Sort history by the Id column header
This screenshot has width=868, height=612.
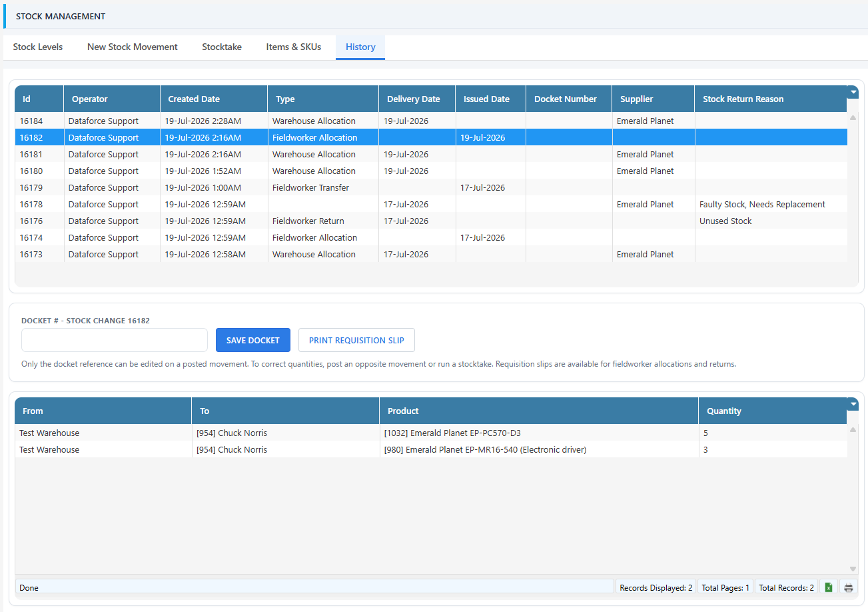pos(39,99)
